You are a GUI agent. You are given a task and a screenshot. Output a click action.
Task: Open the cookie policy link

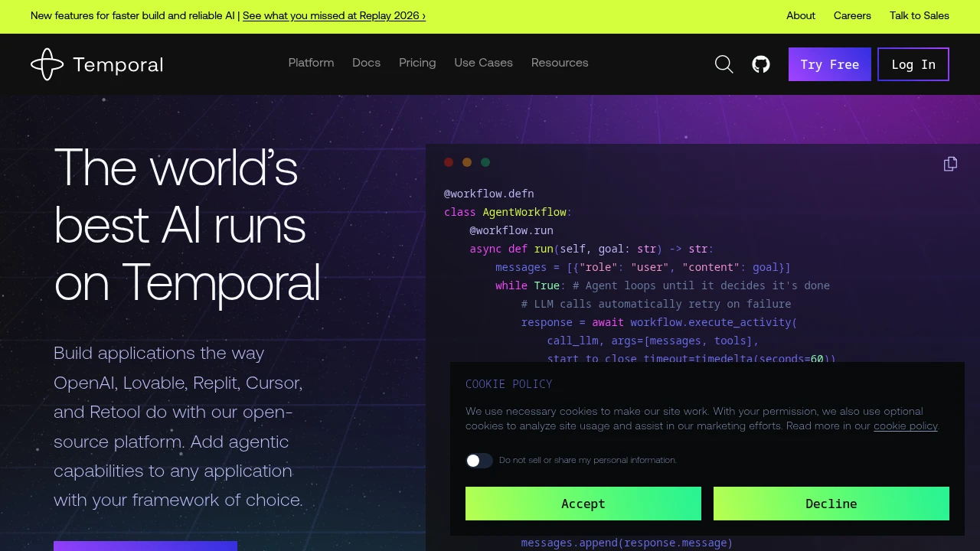(x=906, y=426)
